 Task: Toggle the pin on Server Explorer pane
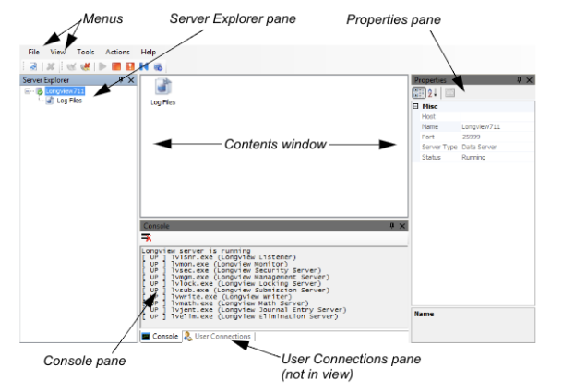tap(121, 80)
